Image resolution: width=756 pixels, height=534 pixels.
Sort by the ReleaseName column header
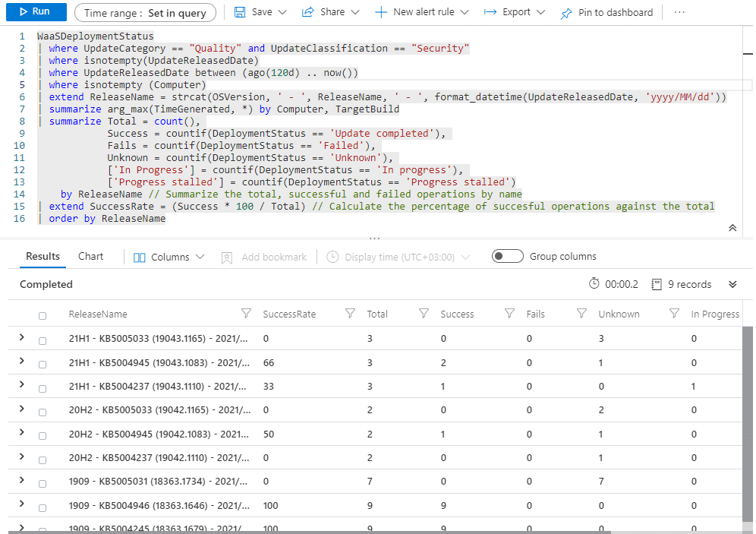click(98, 314)
